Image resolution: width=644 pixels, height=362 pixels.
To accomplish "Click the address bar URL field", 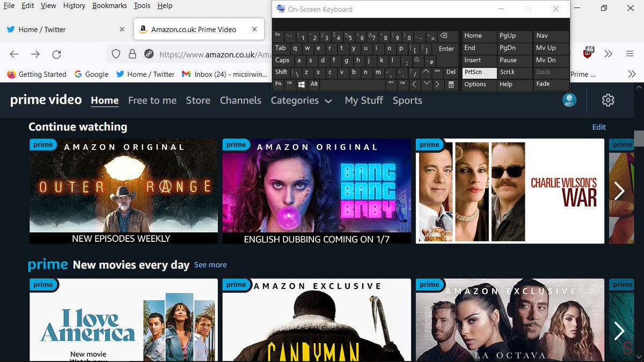I will pos(215,54).
